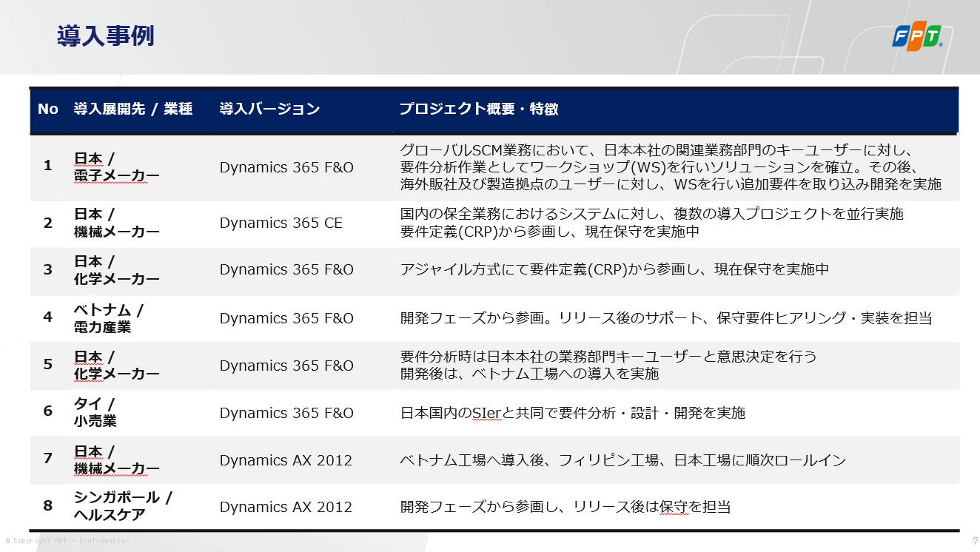This screenshot has width=980, height=552.
Task: Click the リリース後は保守を担当 description in row 8
Action: pos(565,507)
